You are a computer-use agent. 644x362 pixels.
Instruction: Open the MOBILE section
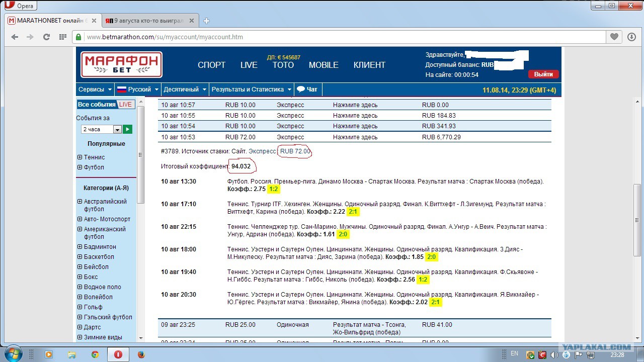coord(324,65)
